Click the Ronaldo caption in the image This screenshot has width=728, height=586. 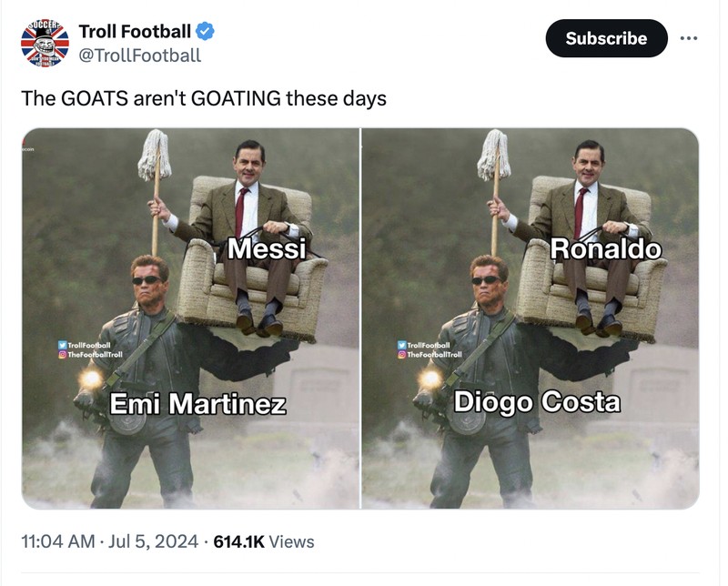point(610,246)
